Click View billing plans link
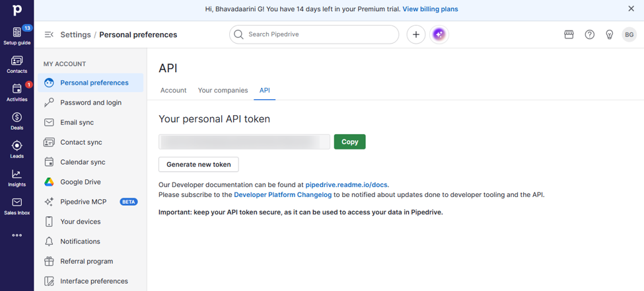 [x=430, y=9]
